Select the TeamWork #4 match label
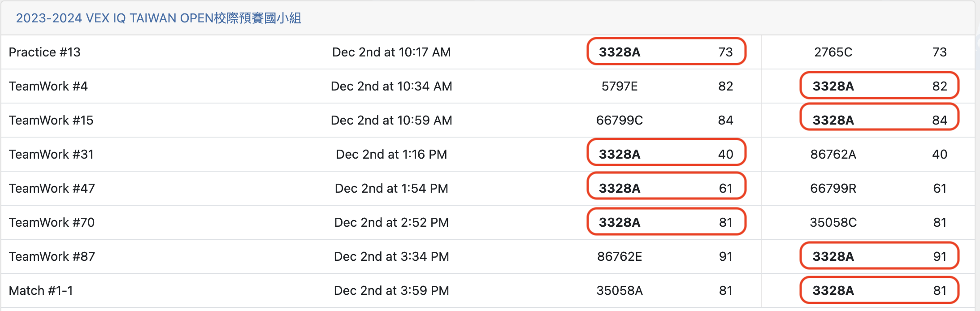980x311 pixels. pos(48,86)
